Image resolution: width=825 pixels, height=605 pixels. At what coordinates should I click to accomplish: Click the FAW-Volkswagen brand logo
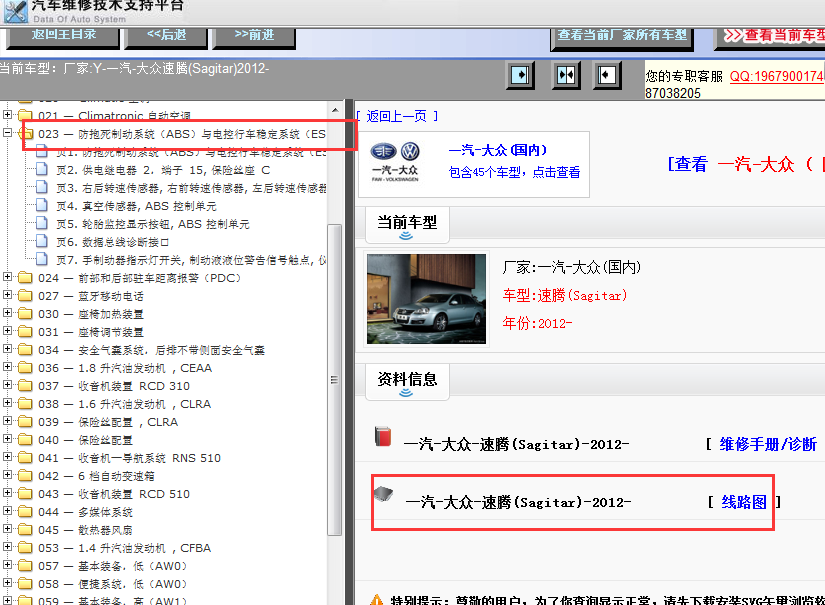coord(395,162)
